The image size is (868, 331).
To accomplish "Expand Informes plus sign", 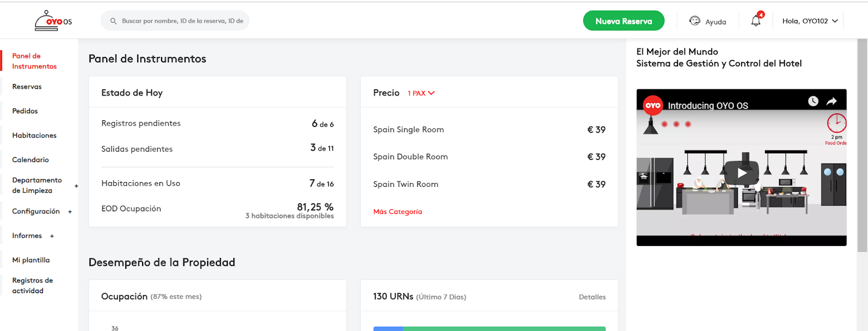I will [x=52, y=236].
